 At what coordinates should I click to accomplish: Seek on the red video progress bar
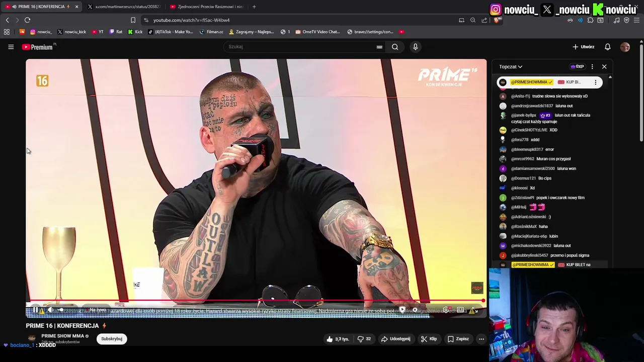click(255, 301)
